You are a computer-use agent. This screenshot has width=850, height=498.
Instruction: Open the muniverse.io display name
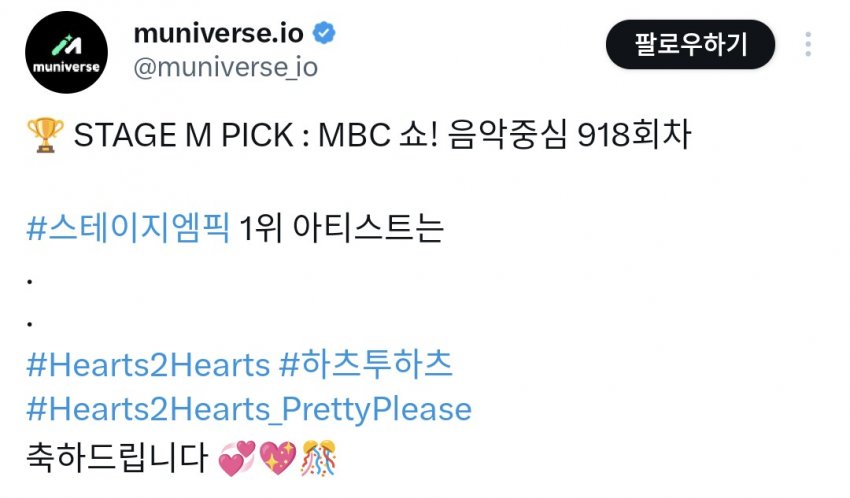tap(218, 34)
